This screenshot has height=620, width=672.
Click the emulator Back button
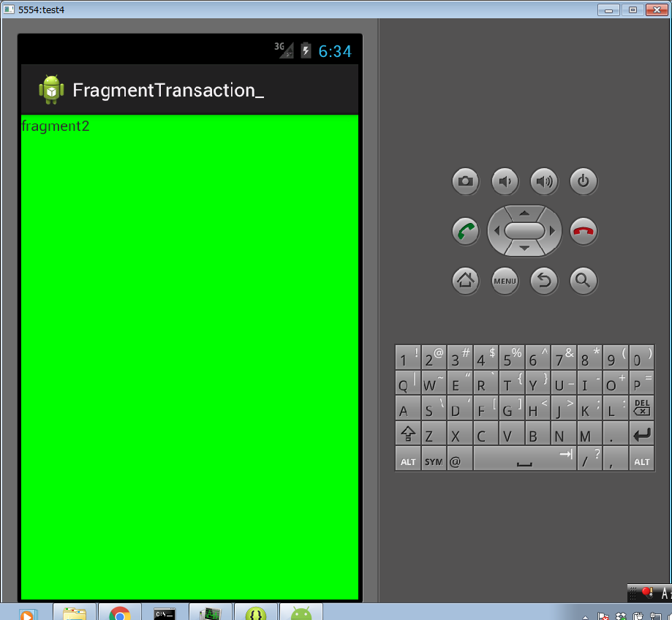tap(544, 281)
